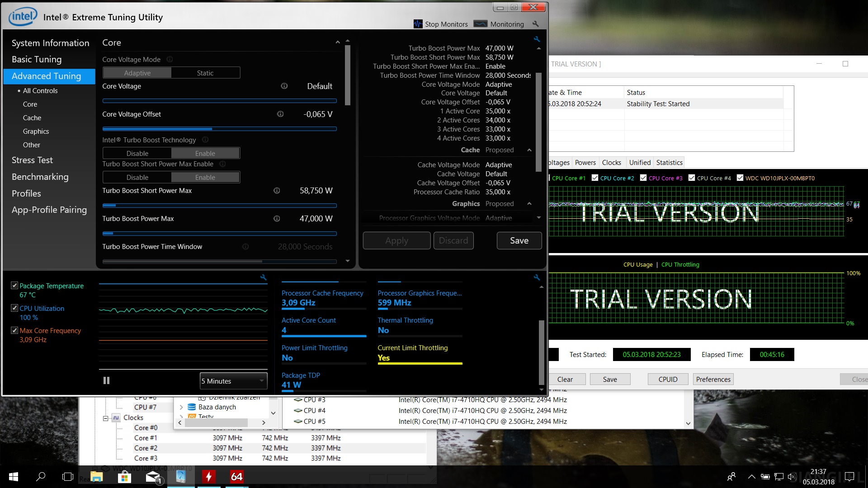Click the Save button for tuning settings
The width and height of the screenshot is (868, 488).
pos(519,240)
